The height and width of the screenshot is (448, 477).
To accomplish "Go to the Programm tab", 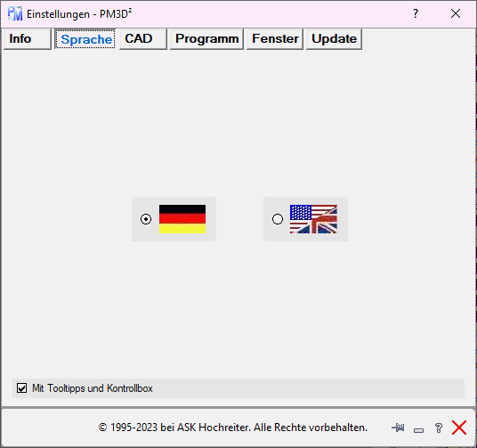I will [206, 38].
